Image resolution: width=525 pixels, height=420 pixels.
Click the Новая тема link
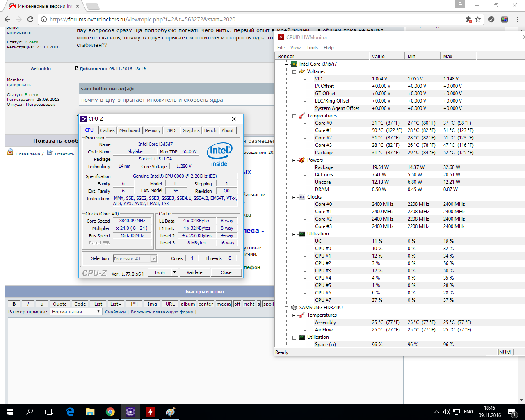click(28, 154)
